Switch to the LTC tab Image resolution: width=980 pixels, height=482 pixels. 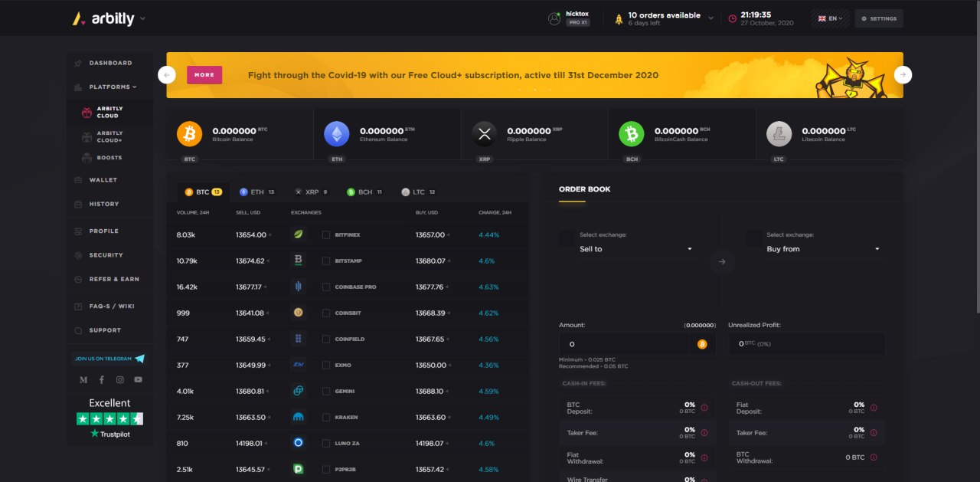coord(418,192)
